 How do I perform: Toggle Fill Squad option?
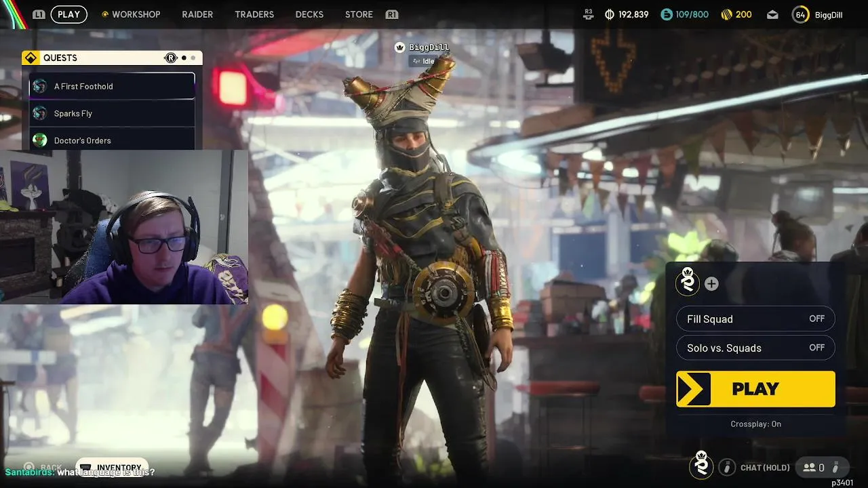755,319
